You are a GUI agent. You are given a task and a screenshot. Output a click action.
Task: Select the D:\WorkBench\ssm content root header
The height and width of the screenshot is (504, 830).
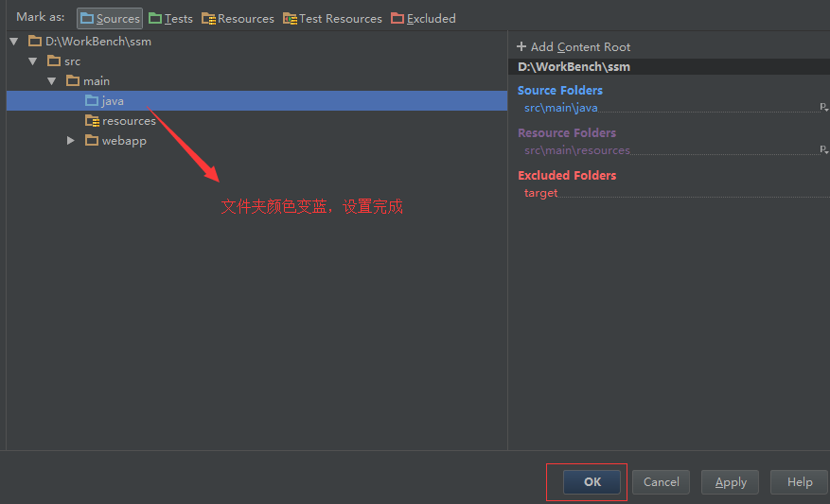(x=669, y=66)
